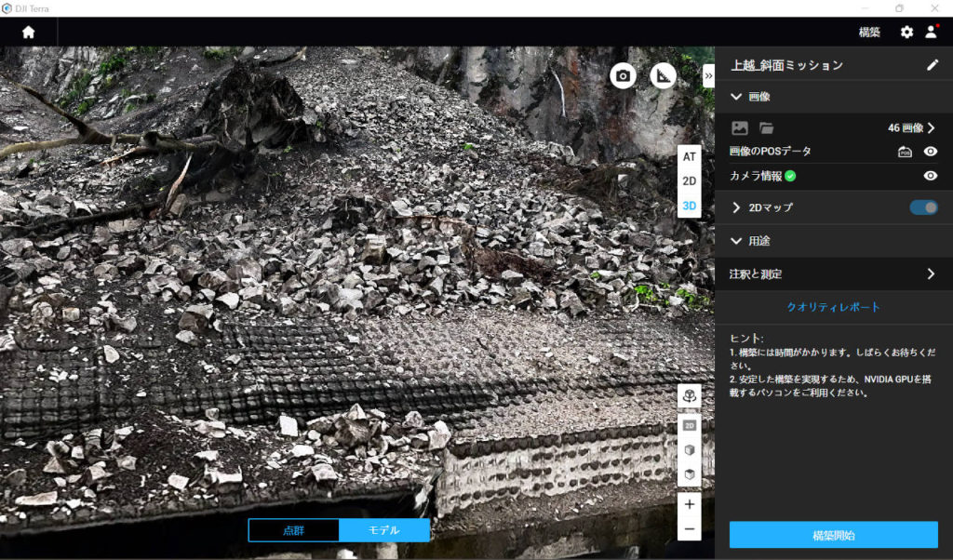The width and height of the screenshot is (953, 560).
Task: Select the measurement tool icon near the camera
Action: point(663,77)
